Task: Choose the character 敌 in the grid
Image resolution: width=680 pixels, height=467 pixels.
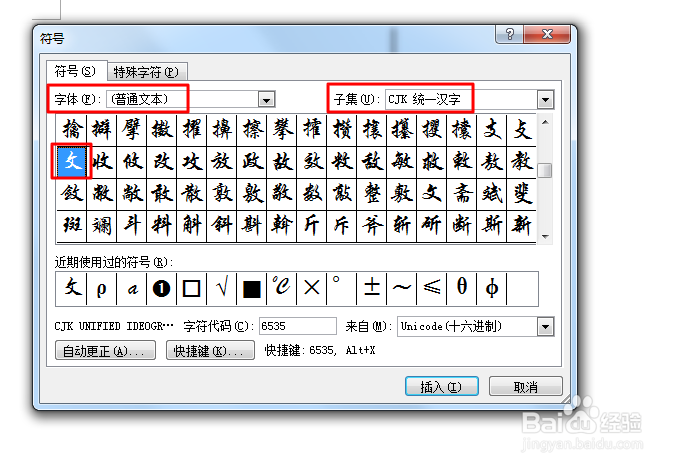Action: coord(372,162)
